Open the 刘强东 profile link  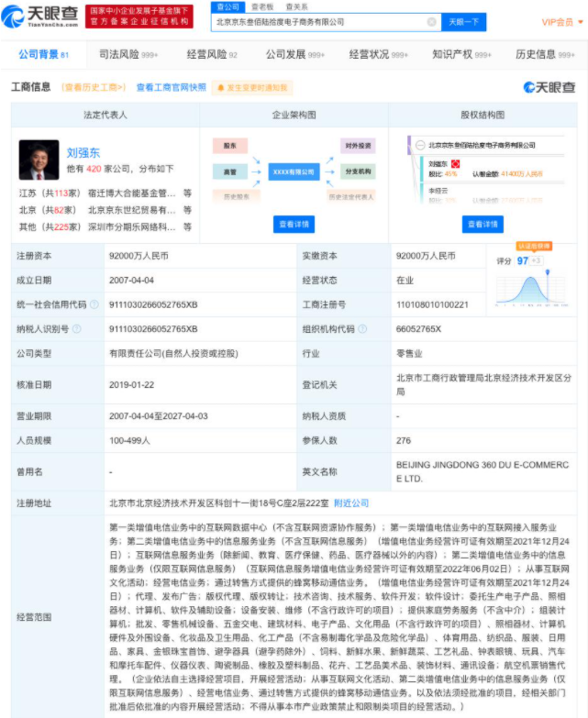tap(83, 152)
